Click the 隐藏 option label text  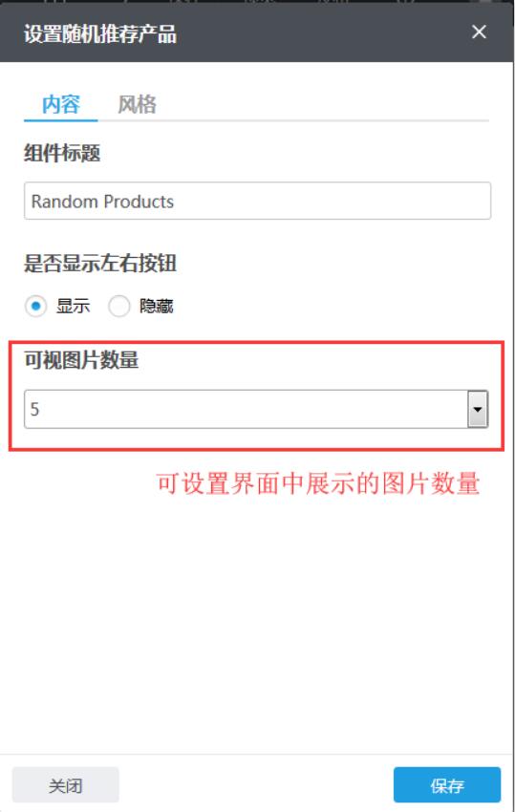coord(156,306)
